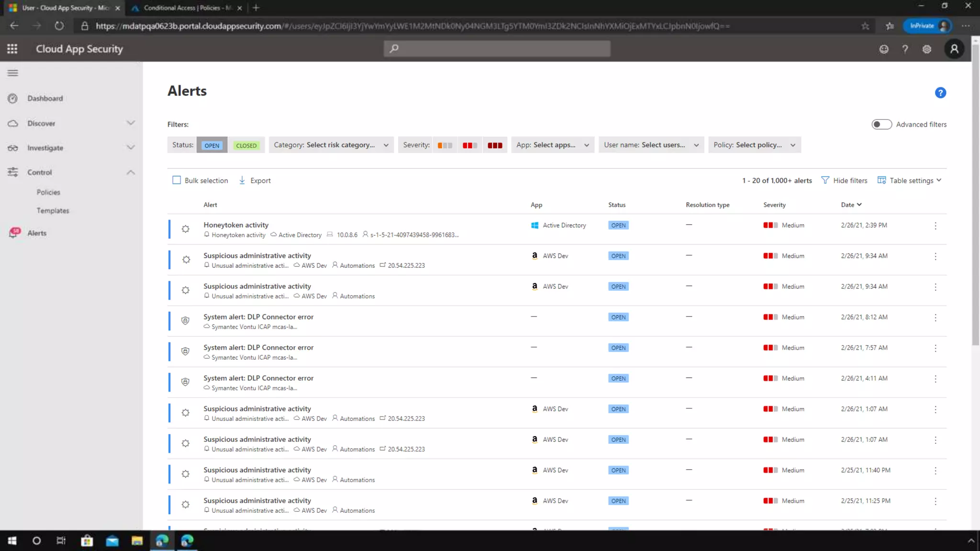Viewport: 980px width, 551px height.
Task: Go to Policies in sidebar
Action: (x=48, y=192)
